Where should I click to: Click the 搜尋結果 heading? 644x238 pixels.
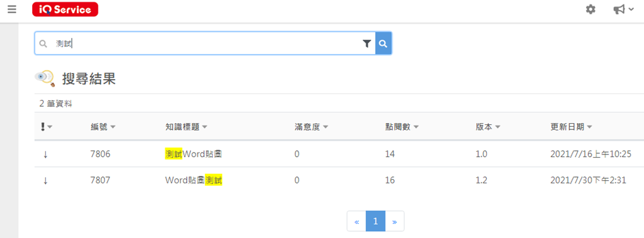click(x=89, y=78)
